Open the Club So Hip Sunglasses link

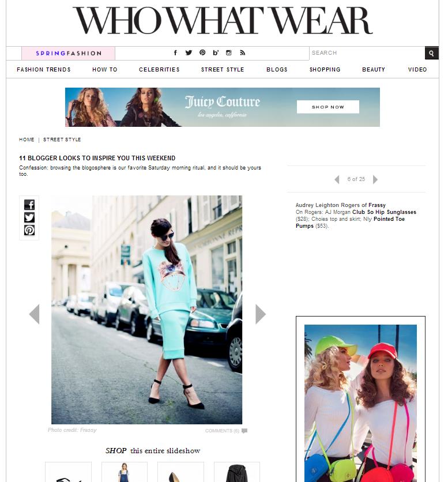pyautogui.click(x=384, y=212)
